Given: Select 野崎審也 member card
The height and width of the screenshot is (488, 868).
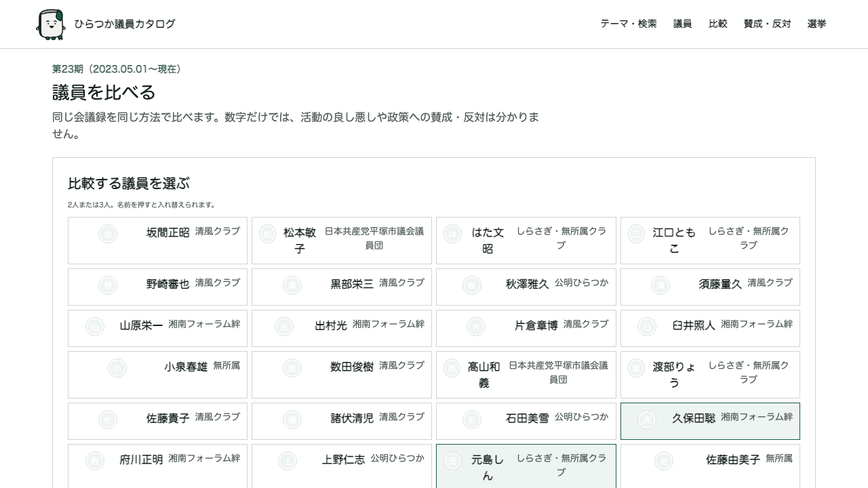Looking at the screenshot, I should 157,287.
